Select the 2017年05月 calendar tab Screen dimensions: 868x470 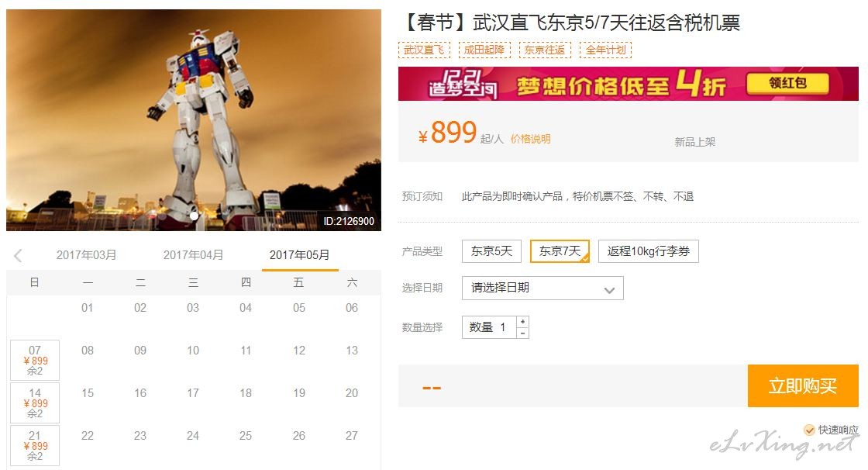point(299,255)
